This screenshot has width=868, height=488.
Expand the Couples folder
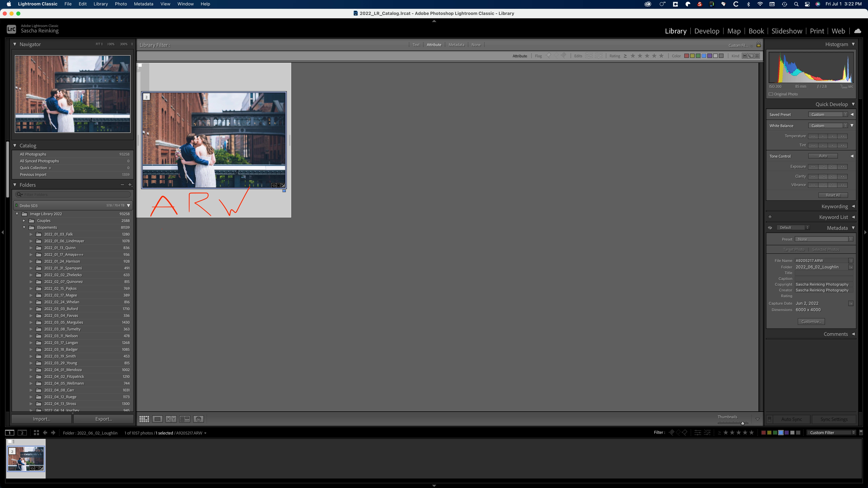[x=24, y=221]
